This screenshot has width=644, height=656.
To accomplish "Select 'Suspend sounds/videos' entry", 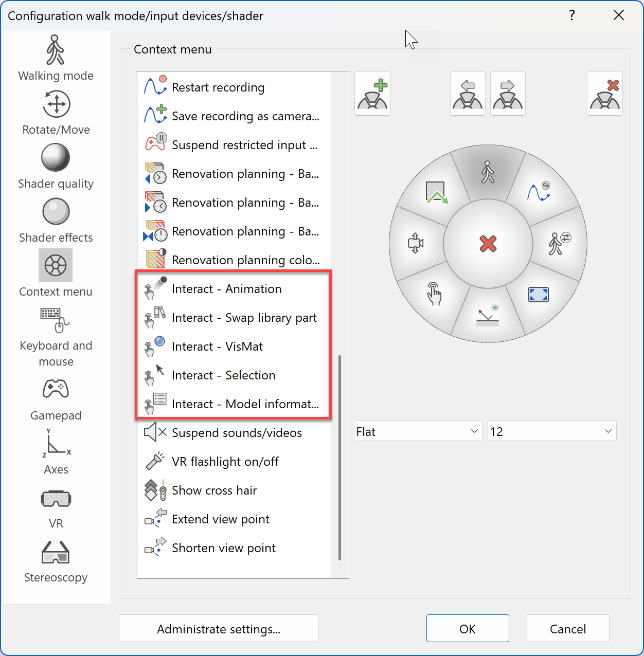I will point(237,433).
